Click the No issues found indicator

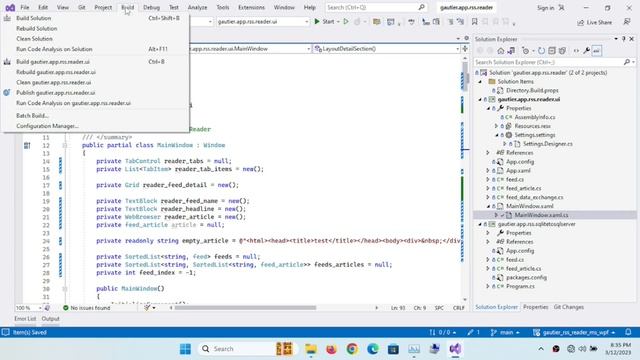87,308
